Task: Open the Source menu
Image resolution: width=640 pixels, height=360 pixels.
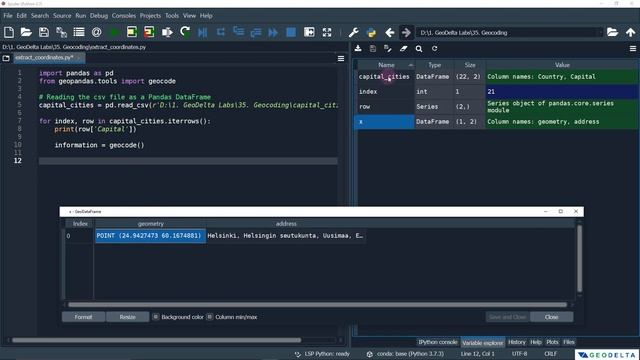Action: (62, 16)
